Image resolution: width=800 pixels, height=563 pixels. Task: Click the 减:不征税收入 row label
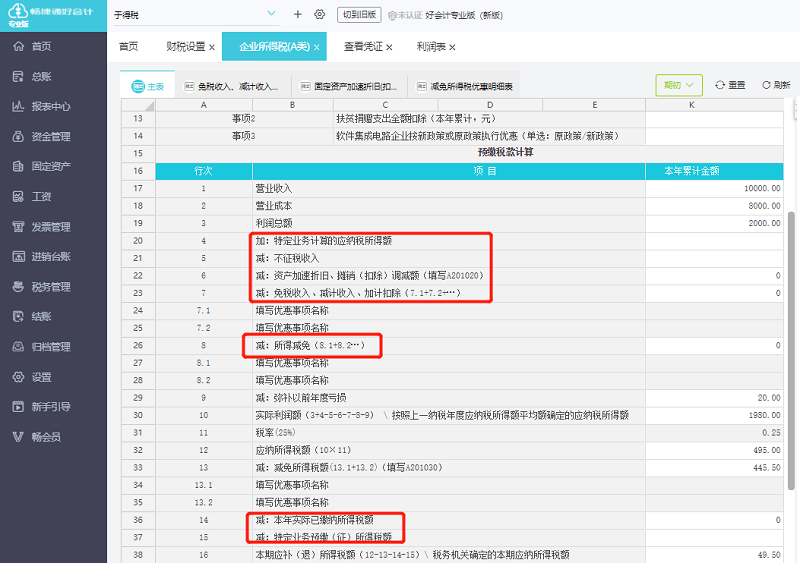[x=287, y=258]
